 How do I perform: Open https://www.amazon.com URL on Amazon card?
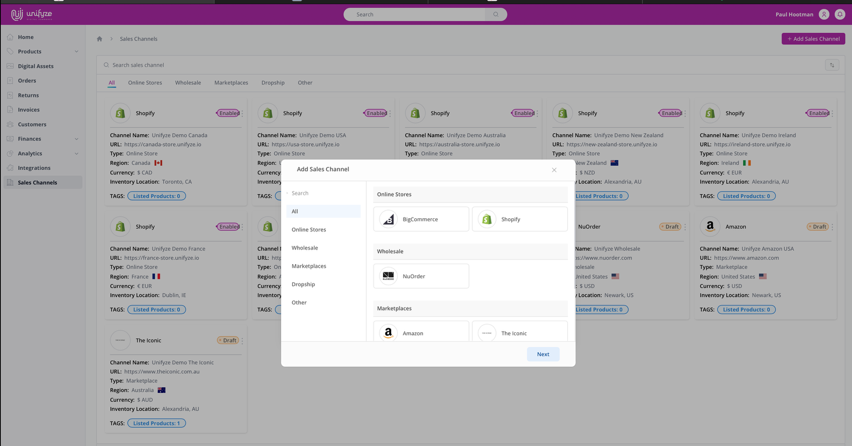(746, 258)
